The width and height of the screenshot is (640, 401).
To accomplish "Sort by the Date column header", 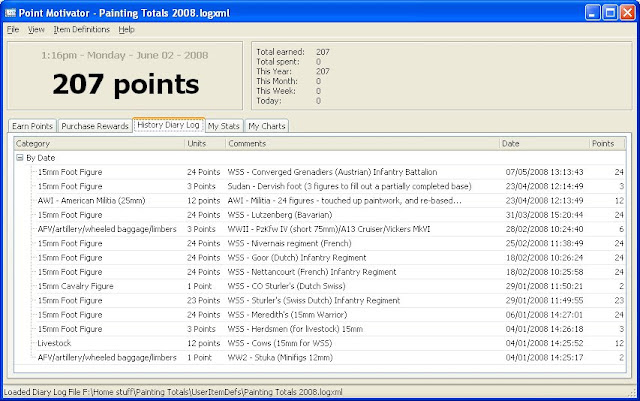I will click(544, 144).
